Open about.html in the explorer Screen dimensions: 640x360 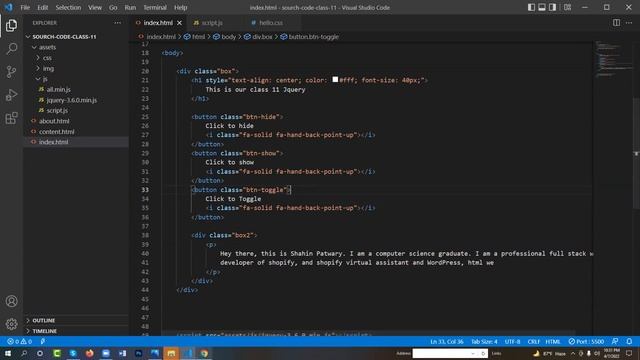[54, 121]
